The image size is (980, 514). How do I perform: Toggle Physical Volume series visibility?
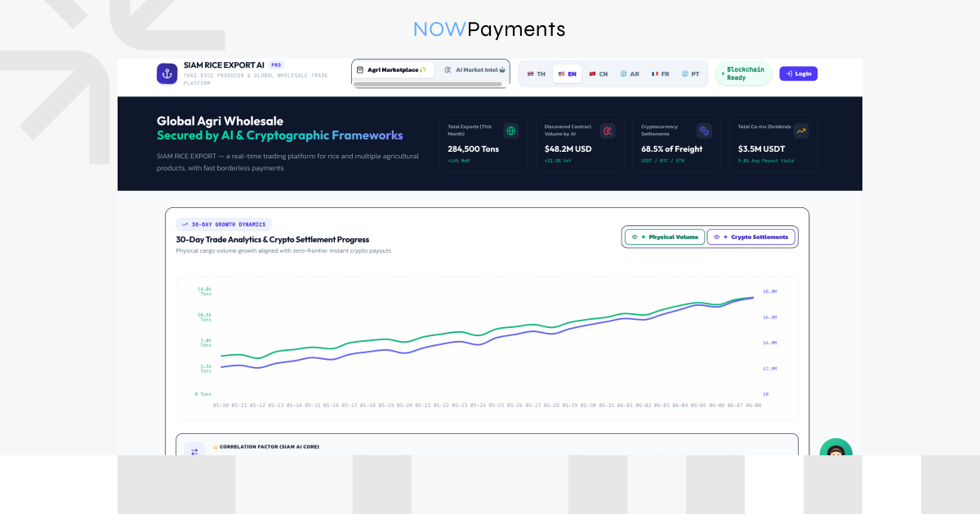tap(663, 237)
